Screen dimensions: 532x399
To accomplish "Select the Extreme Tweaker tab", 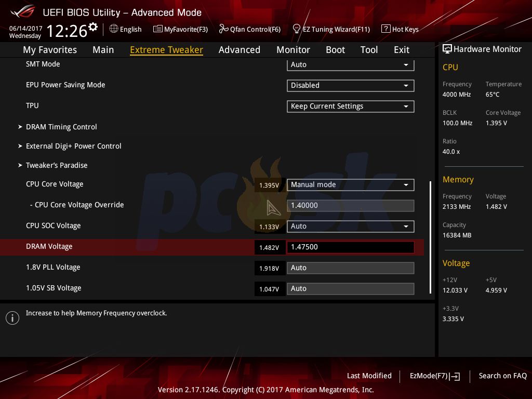I will pyautogui.click(x=167, y=50).
